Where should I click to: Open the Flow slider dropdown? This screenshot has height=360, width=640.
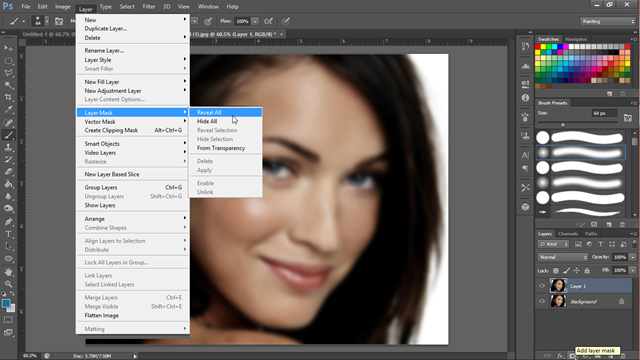(x=255, y=21)
